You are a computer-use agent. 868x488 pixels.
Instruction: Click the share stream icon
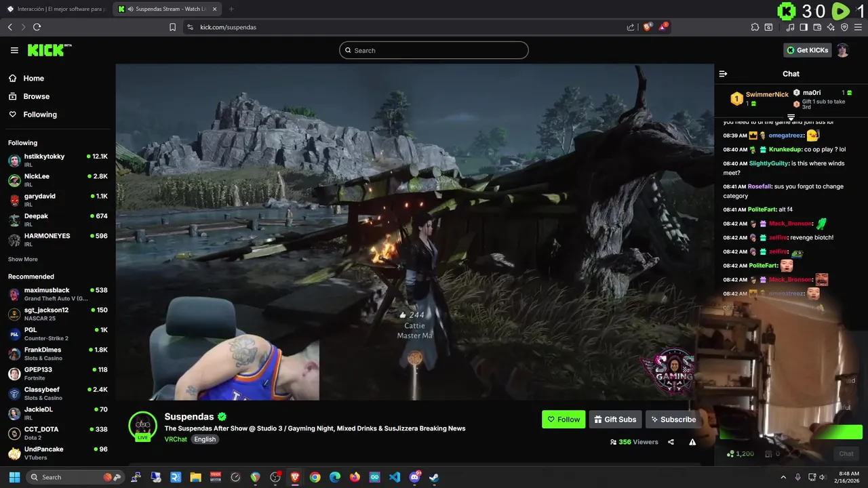pos(671,442)
